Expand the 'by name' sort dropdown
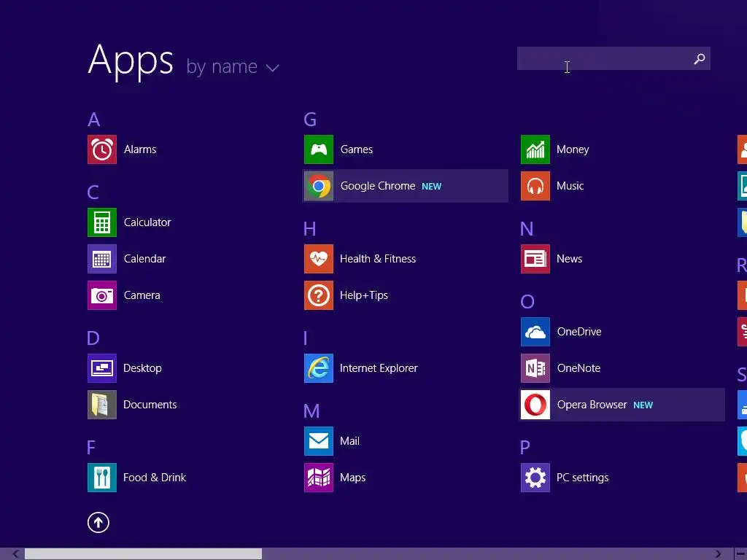This screenshot has width=747, height=560. click(233, 66)
